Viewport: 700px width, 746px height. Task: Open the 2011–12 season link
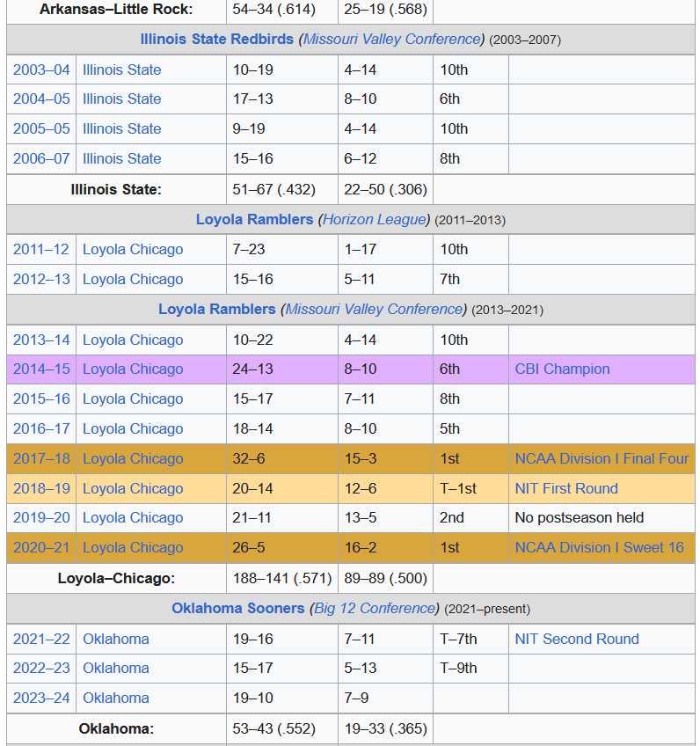click(x=41, y=249)
